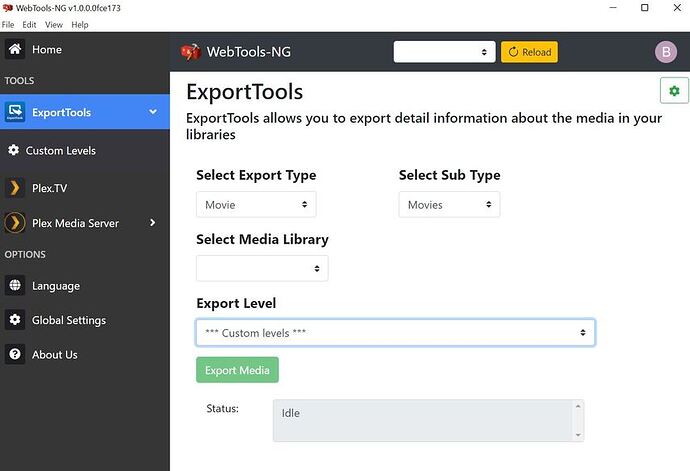Click the Custom Levels gear icon
Screen dimensions: 690x471
pyautogui.click(x=14, y=150)
